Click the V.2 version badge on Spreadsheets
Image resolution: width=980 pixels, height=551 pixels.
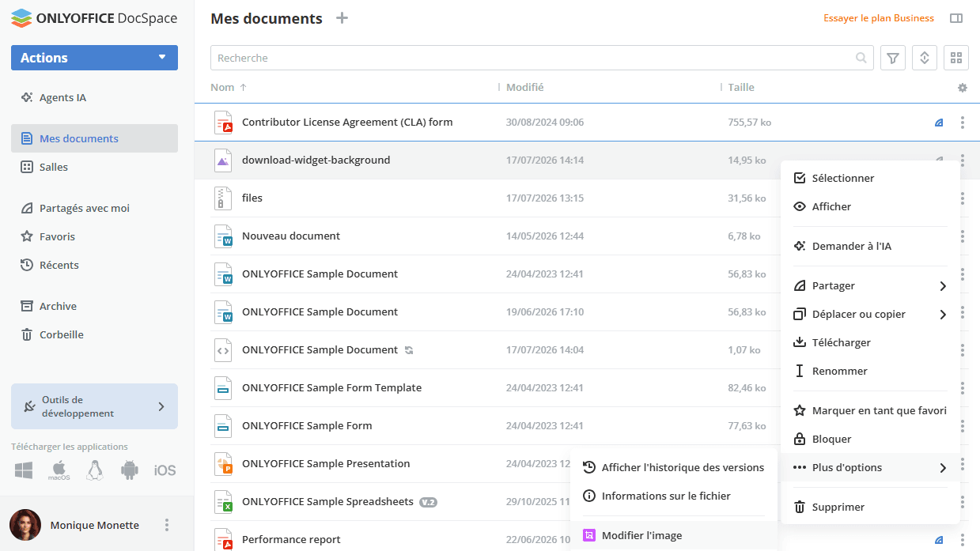click(x=428, y=502)
